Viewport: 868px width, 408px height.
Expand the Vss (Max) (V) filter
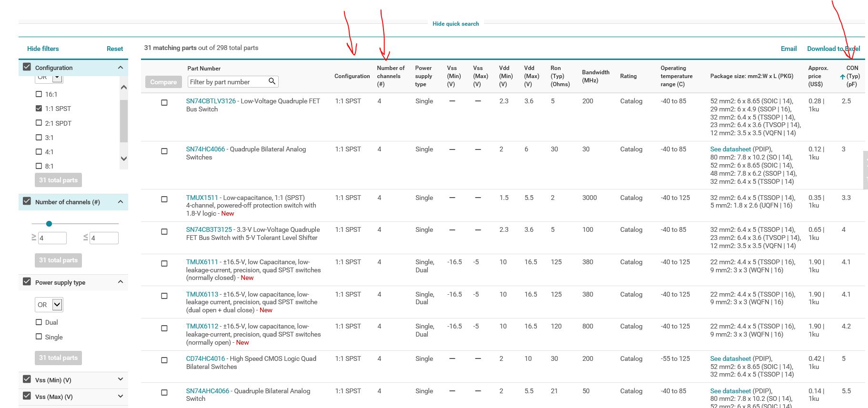121,396
